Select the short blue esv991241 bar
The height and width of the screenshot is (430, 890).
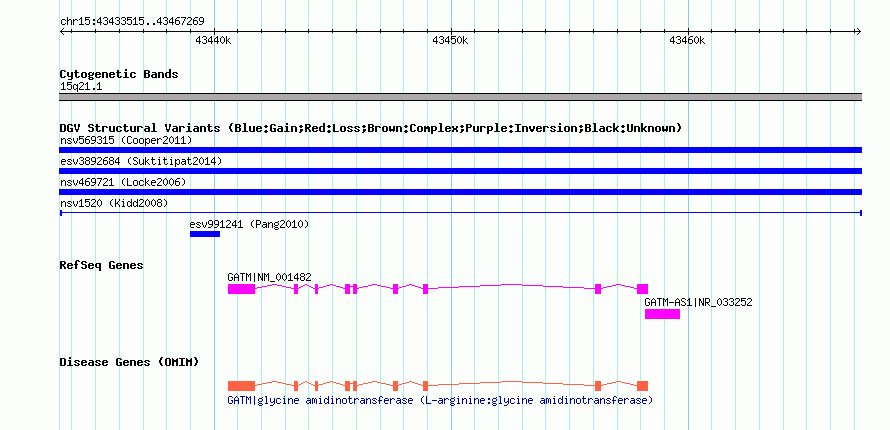(205, 234)
